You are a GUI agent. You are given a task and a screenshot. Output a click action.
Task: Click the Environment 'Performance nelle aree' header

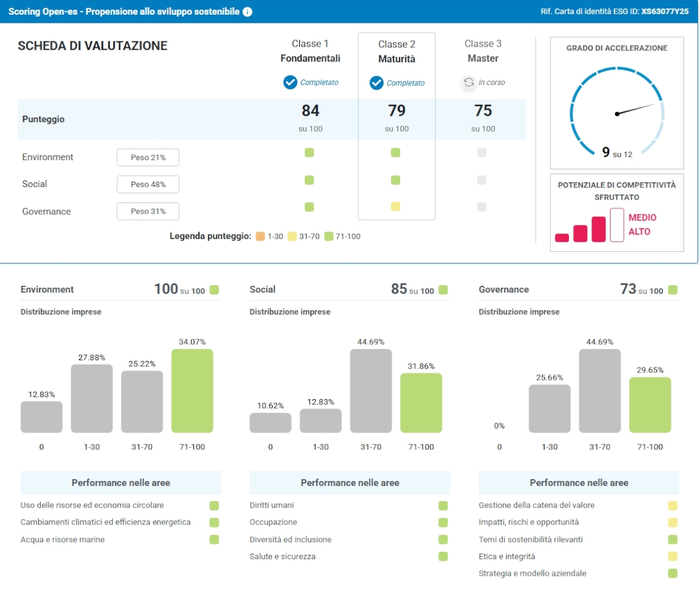coord(121,483)
